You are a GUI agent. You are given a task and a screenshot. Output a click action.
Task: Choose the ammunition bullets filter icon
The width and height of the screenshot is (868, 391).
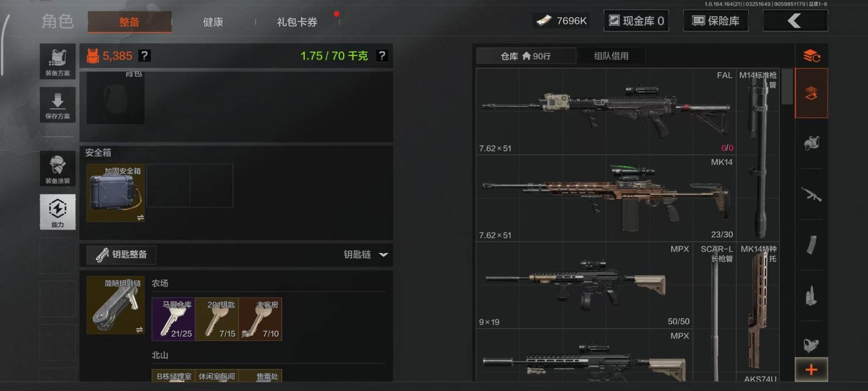(811, 296)
